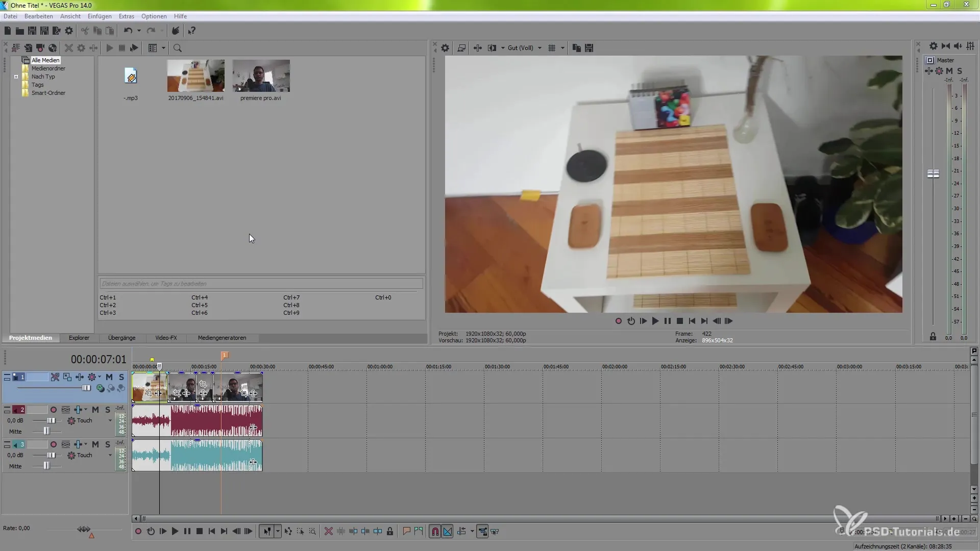
Task: Insert a marker with speech bubble icon
Action: pyautogui.click(x=406, y=532)
